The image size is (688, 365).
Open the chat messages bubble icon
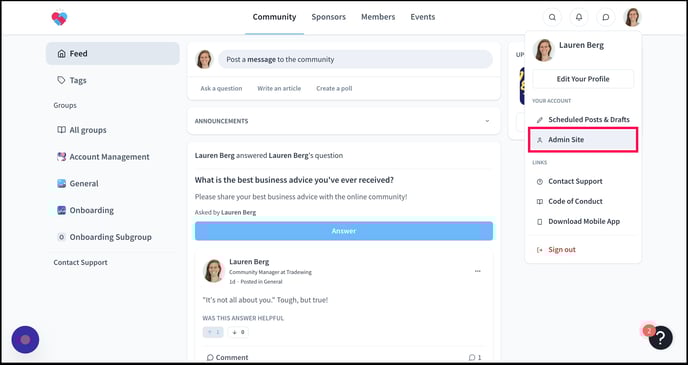tap(606, 18)
